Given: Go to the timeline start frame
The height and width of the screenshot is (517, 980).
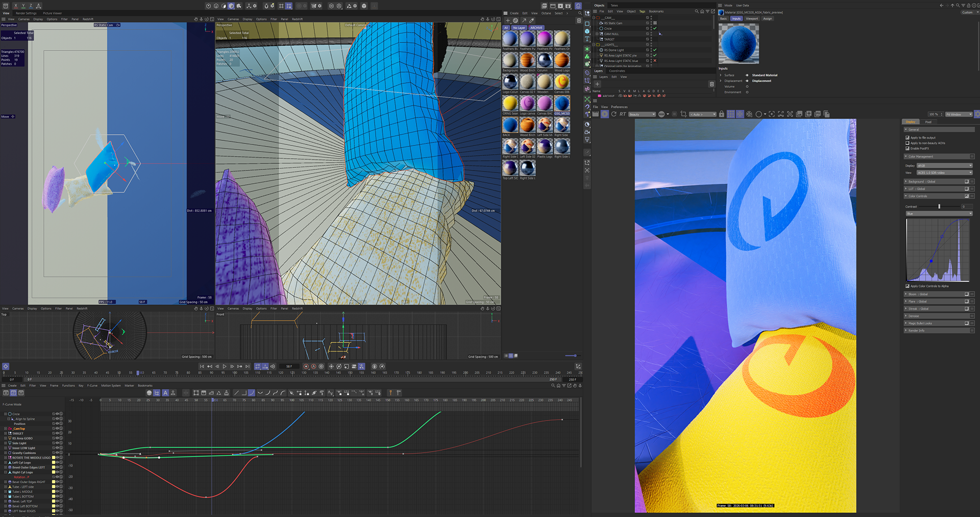Looking at the screenshot, I should click(202, 366).
